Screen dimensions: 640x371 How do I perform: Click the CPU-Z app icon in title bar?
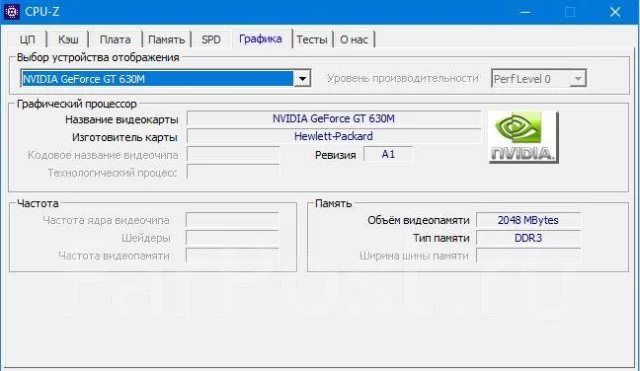[11, 12]
